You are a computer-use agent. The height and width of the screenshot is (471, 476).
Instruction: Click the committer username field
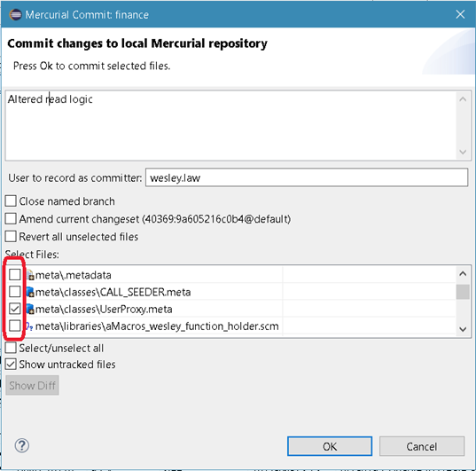[x=307, y=177]
